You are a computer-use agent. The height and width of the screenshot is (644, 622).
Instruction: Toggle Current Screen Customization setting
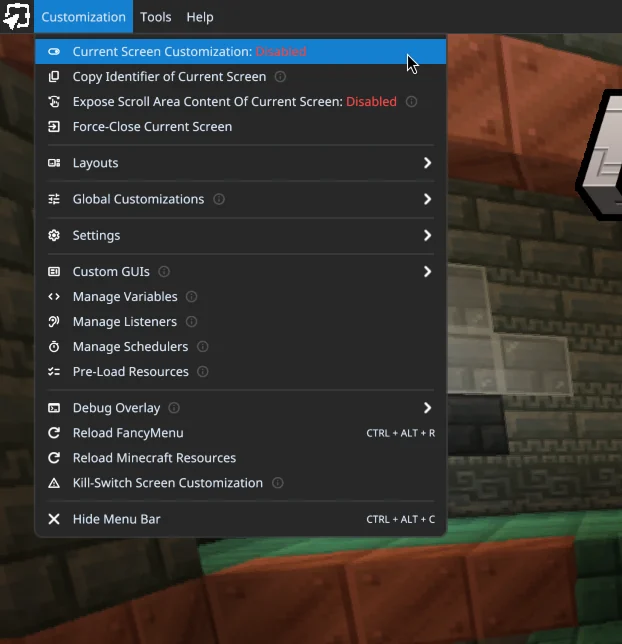coord(241,51)
